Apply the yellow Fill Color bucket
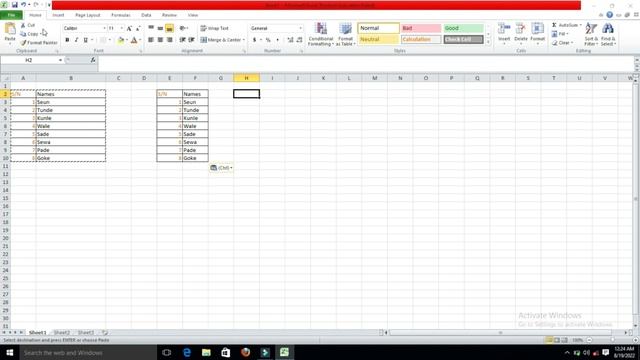 pyautogui.click(x=121, y=40)
